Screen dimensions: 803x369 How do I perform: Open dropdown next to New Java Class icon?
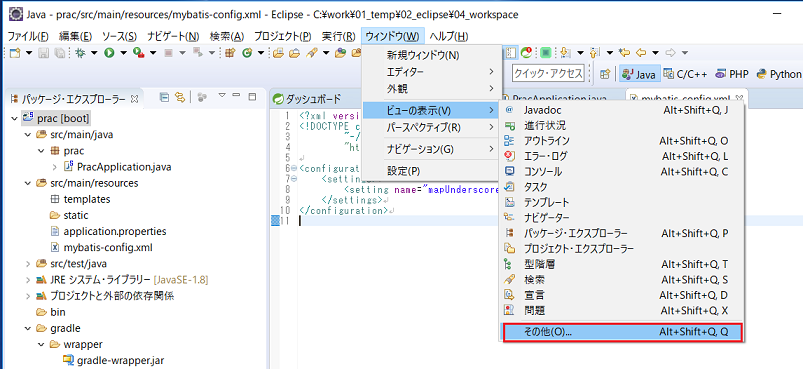pos(261,53)
